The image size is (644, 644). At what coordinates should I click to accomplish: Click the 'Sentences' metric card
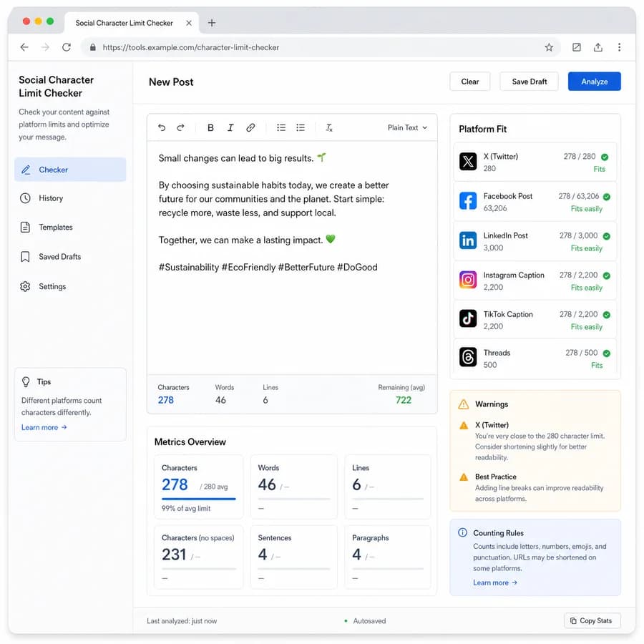pyautogui.click(x=294, y=557)
